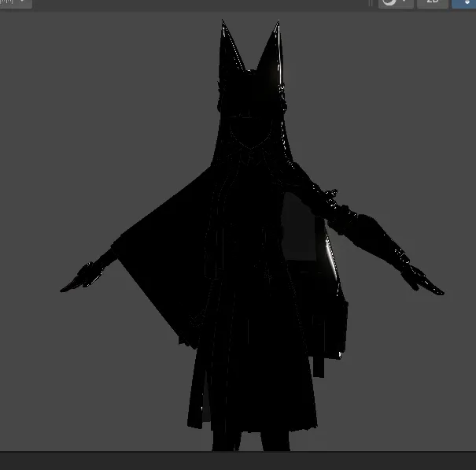Click the shading mode sphere icon
Viewport: 476px width, 470px height.
(x=389, y=2)
